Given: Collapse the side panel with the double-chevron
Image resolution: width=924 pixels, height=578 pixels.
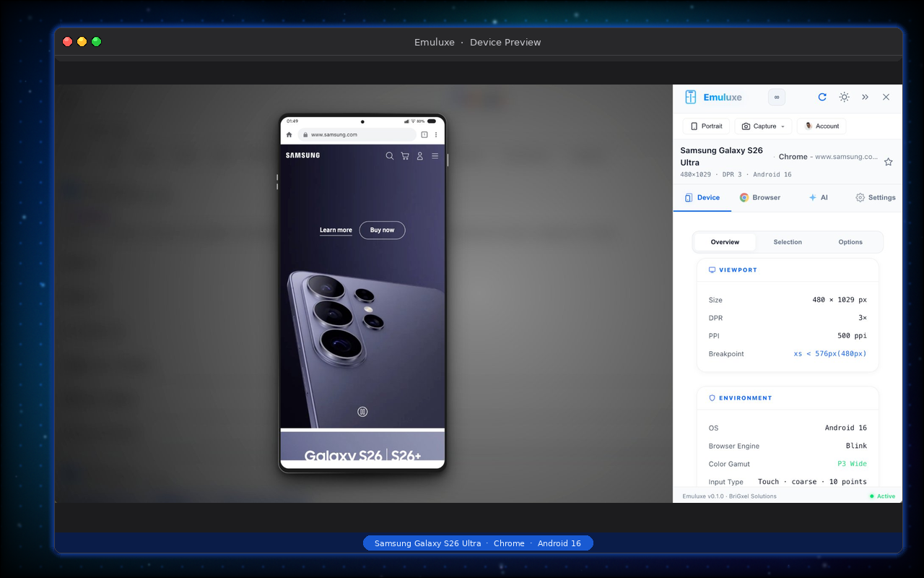Looking at the screenshot, I should (x=866, y=97).
